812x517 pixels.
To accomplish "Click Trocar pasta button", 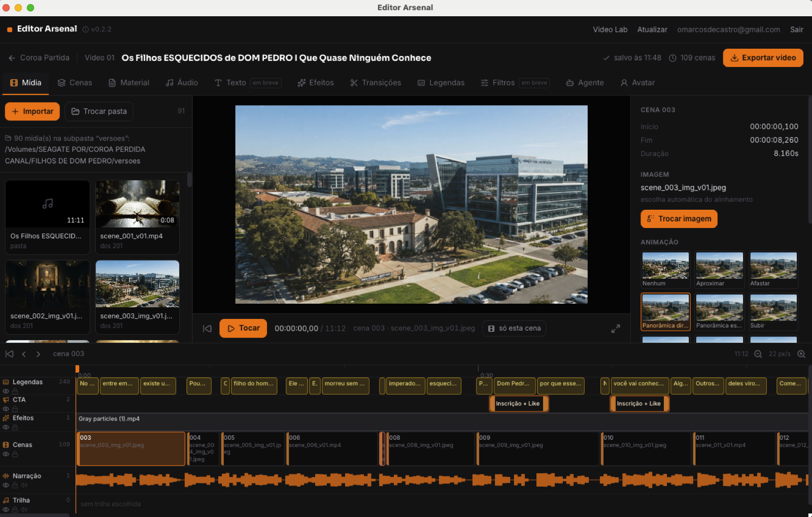I will [99, 112].
